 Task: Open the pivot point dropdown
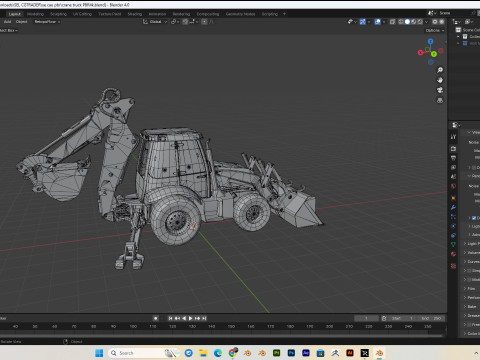(175, 22)
